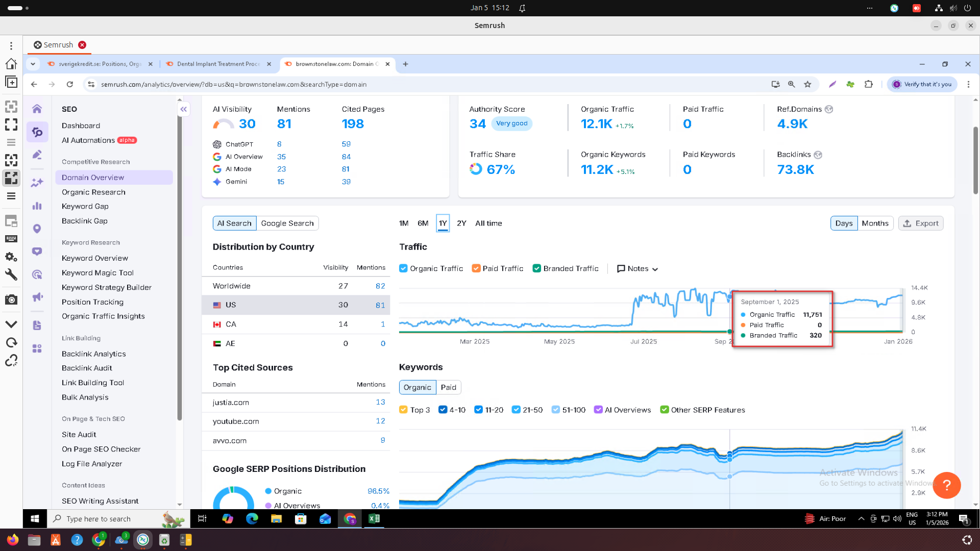980x551 pixels.
Task: Switch to Google Search tab
Action: click(x=287, y=223)
